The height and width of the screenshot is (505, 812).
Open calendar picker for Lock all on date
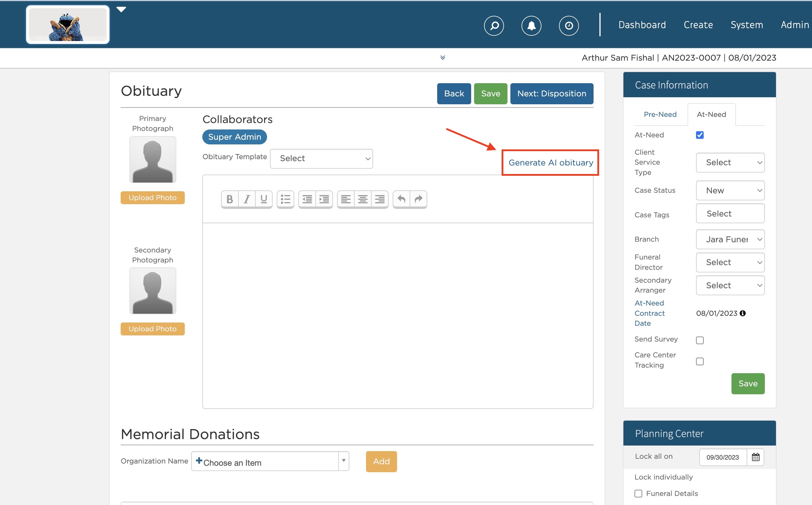755,457
